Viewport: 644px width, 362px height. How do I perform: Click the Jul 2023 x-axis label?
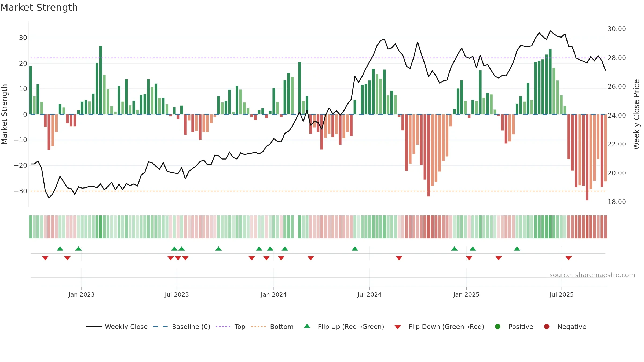[x=177, y=294]
